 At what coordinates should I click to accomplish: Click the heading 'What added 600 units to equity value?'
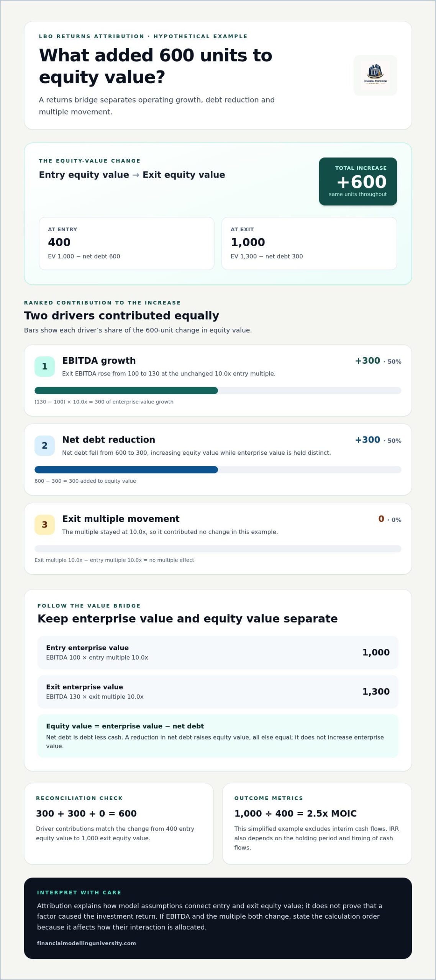156,66
